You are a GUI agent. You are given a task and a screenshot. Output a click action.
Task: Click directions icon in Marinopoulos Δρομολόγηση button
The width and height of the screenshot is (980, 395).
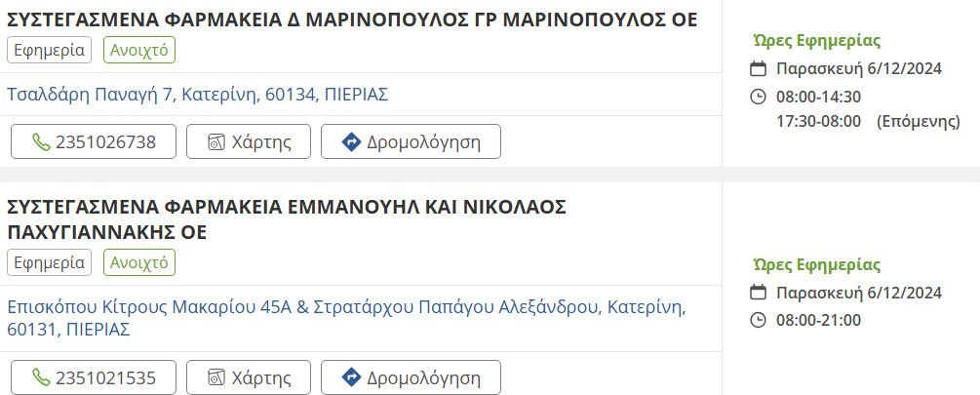pos(351,141)
